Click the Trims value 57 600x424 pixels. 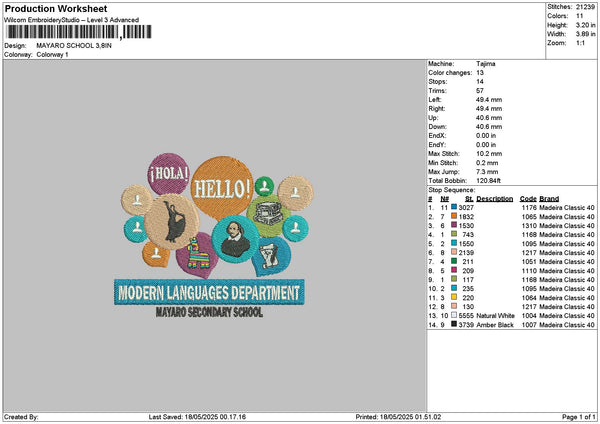click(x=480, y=91)
